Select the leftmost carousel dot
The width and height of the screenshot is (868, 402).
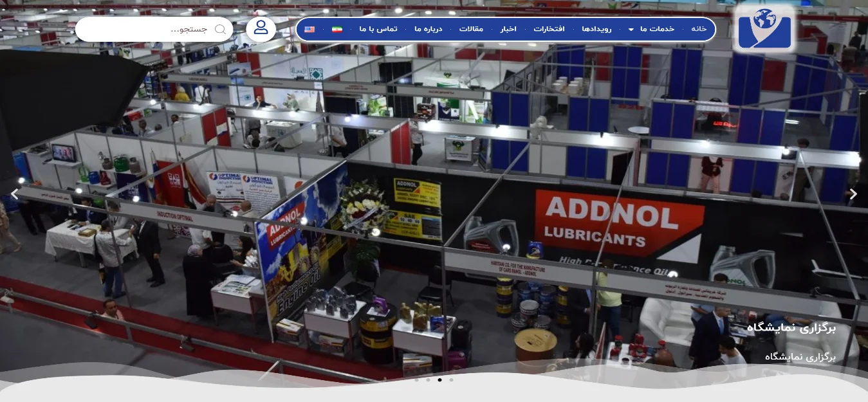416,380
